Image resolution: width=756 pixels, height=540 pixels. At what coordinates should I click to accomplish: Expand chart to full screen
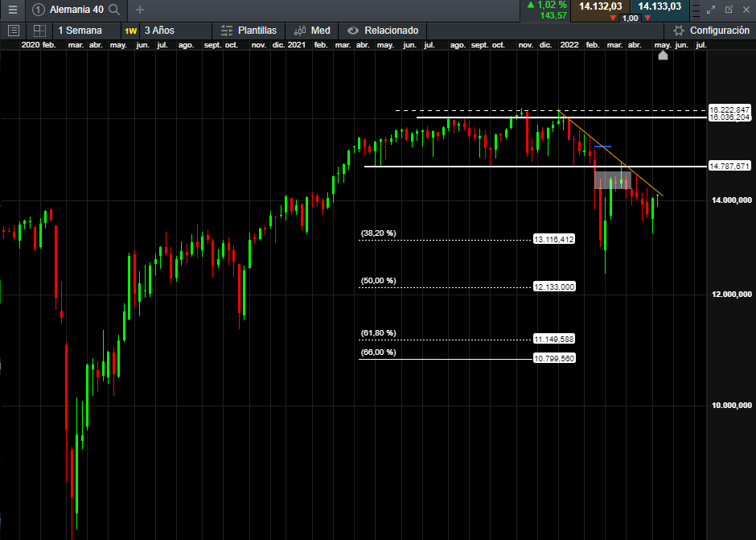711,10
